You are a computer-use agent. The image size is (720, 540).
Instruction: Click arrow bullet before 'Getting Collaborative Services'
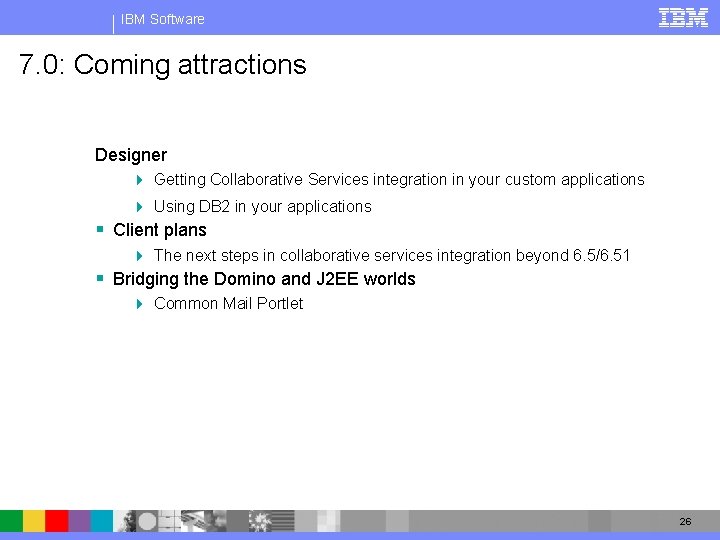tap(140, 180)
